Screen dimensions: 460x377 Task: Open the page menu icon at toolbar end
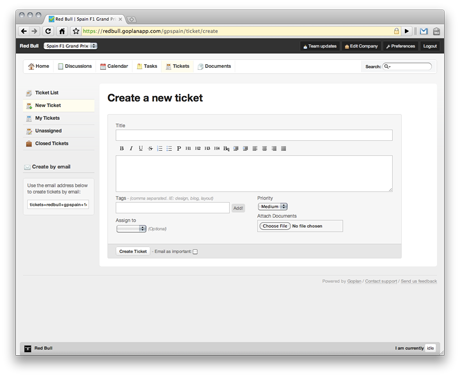[x=436, y=31]
